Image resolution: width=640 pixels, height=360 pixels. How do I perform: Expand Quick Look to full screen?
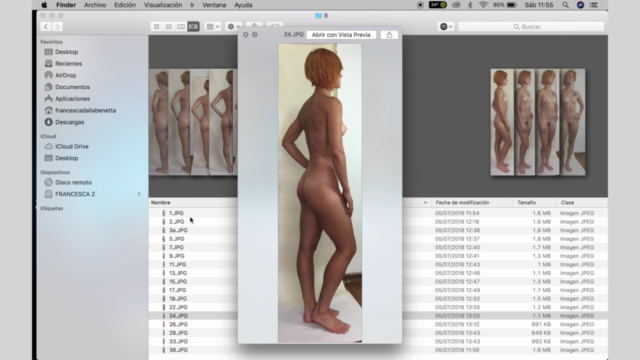coord(255,35)
